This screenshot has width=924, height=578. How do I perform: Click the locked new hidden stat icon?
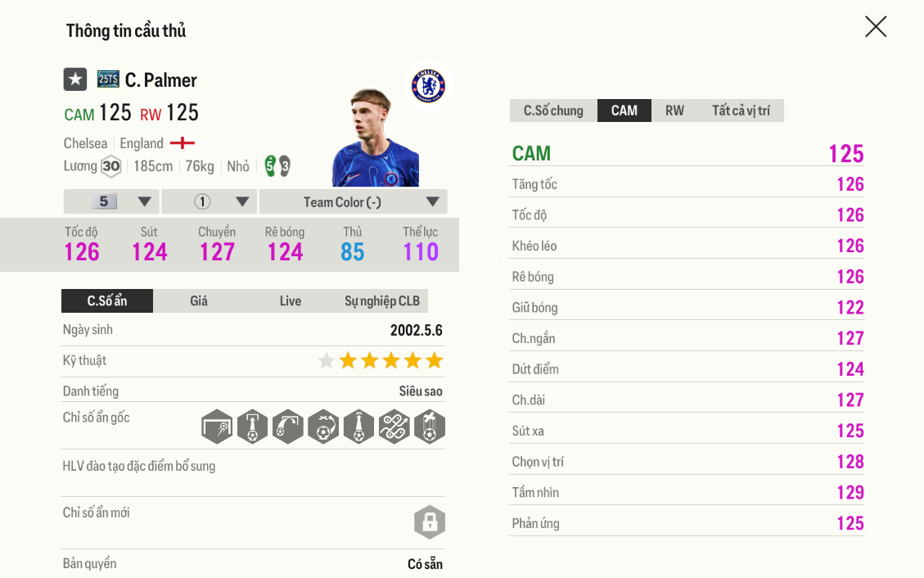pos(430,522)
